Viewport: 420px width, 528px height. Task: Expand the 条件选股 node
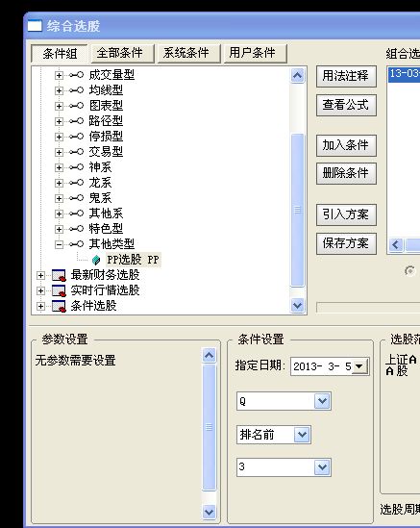pos(40,306)
